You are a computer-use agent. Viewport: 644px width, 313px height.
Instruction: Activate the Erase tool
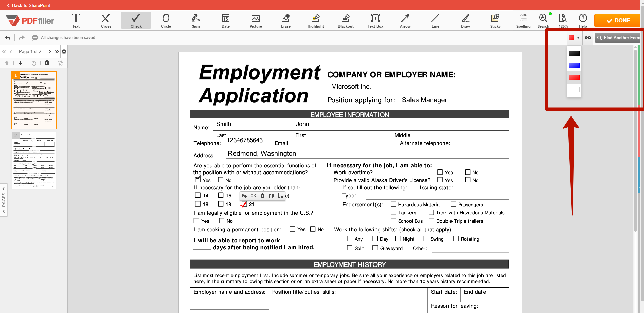coord(286,21)
